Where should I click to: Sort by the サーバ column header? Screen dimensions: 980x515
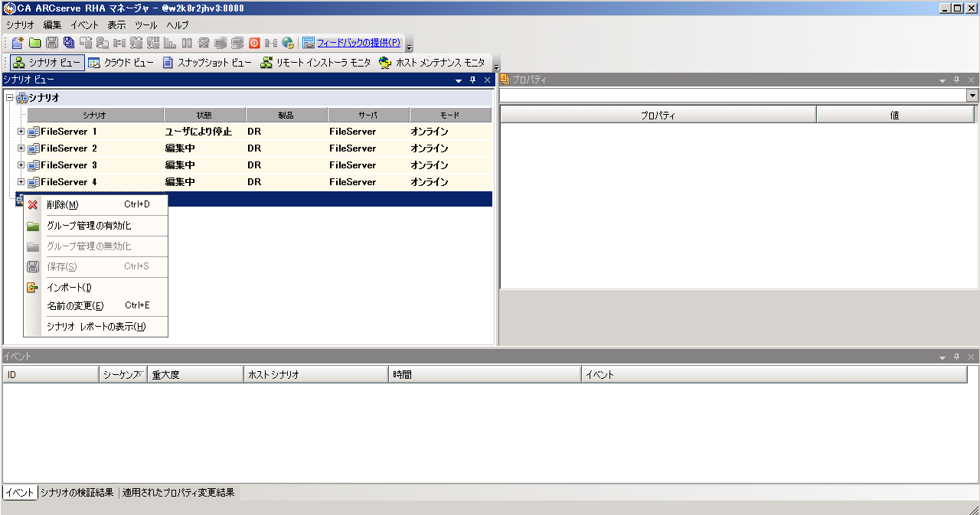pyautogui.click(x=368, y=115)
